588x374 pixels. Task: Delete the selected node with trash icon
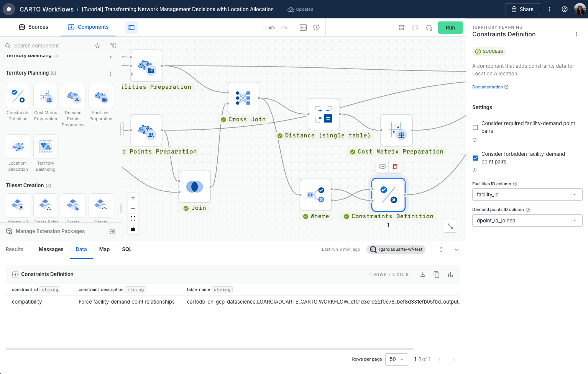click(x=395, y=167)
